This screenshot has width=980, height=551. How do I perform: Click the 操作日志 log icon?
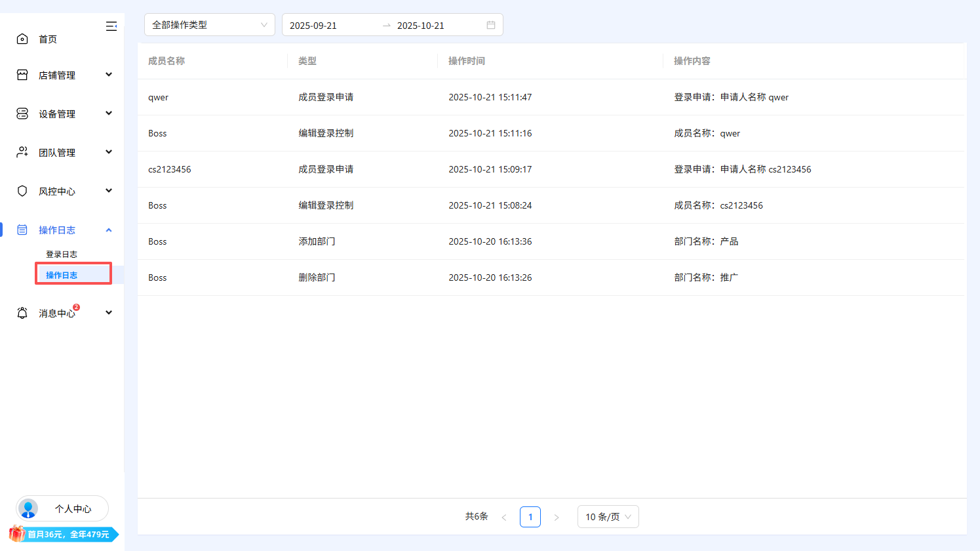(22, 230)
